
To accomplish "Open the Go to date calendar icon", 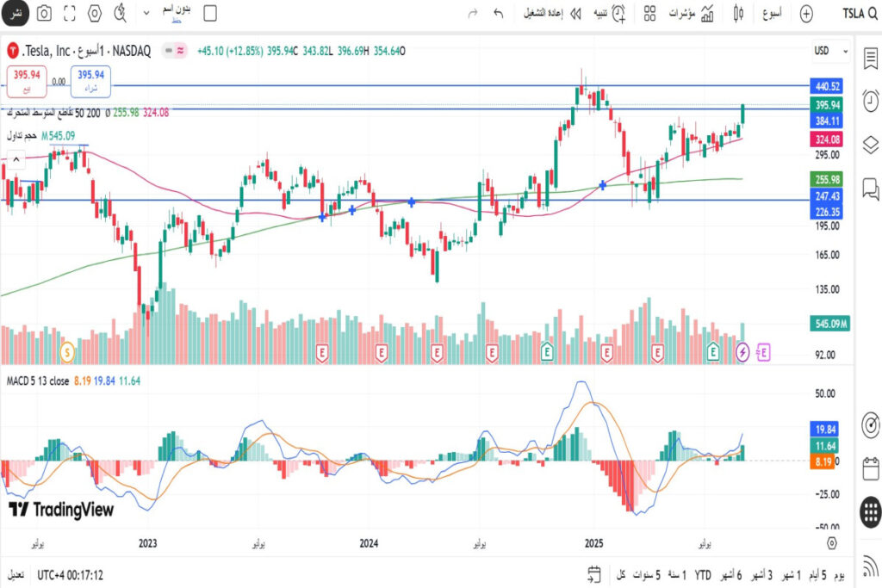I will coord(593,574).
